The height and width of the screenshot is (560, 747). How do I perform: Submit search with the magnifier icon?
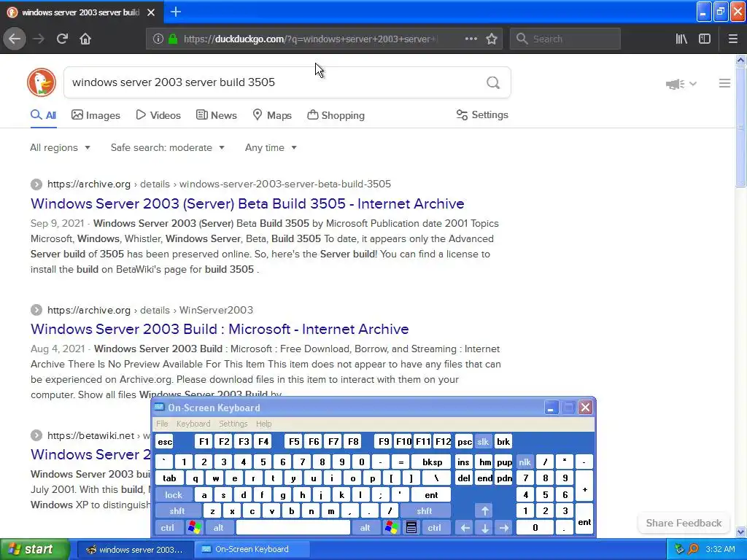pos(493,83)
